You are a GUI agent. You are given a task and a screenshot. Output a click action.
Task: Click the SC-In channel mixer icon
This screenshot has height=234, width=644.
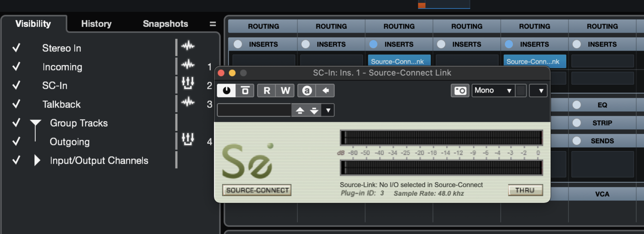click(x=188, y=83)
